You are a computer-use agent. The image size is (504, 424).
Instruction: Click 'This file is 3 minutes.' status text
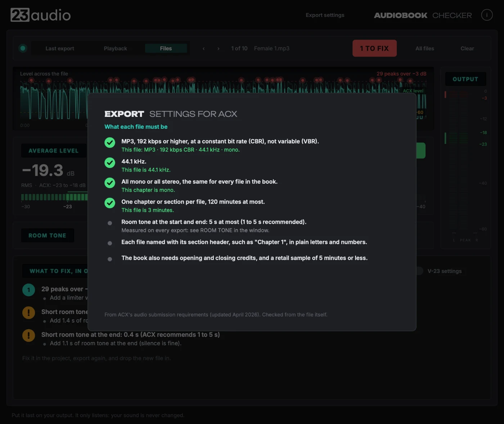pos(148,210)
